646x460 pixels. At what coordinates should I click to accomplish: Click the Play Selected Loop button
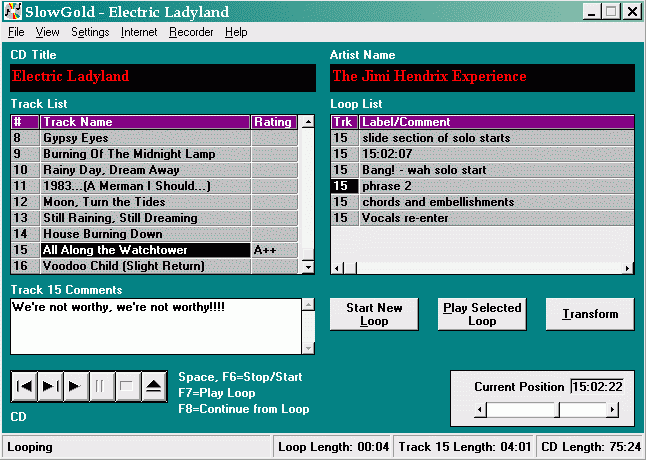tap(482, 314)
